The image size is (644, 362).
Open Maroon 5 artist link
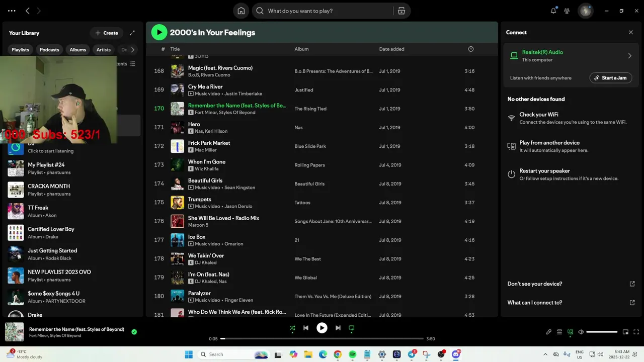coord(198,225)
